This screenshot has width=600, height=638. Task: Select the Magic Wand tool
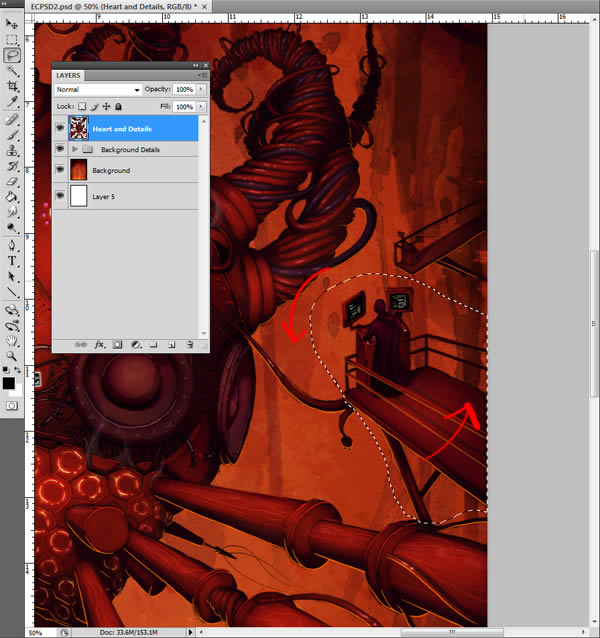11,70
